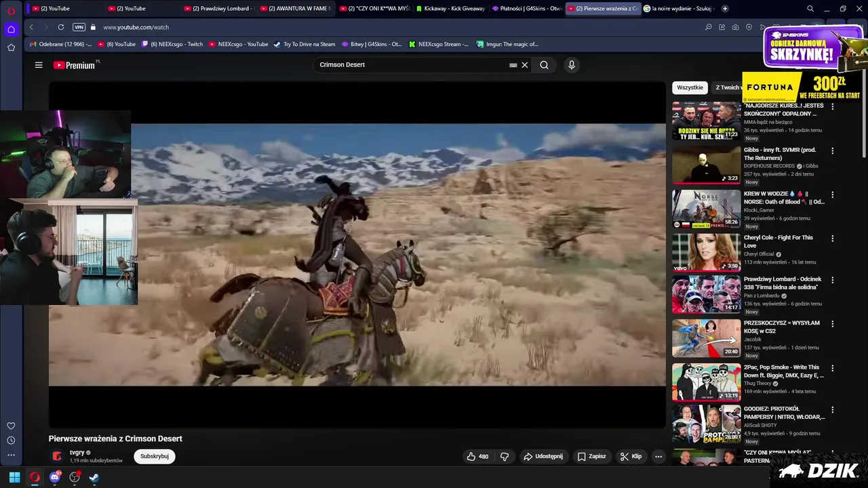Image resolution: width=868 pixels, height=488 pixels.
Task: Clear the Crimson Desert search text
Action: click(524, 65)
